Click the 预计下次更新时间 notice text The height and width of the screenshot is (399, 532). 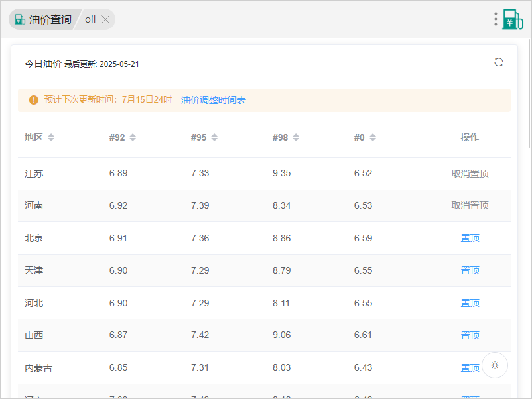coord(108,99)
